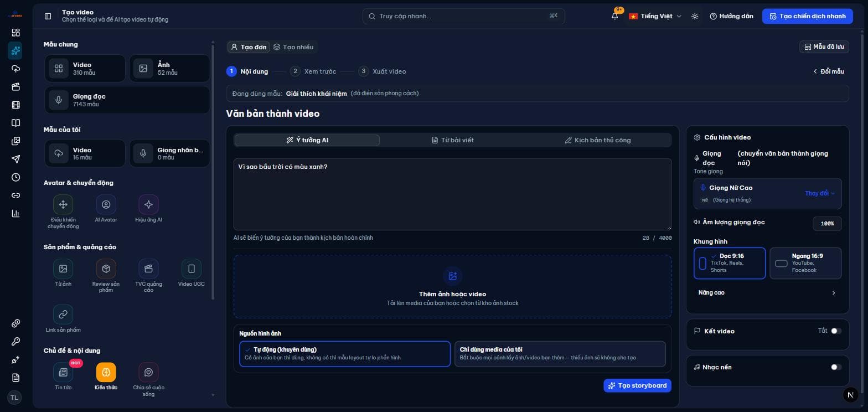Toggle the sidebar collapse icon

[x=48, y=16]
